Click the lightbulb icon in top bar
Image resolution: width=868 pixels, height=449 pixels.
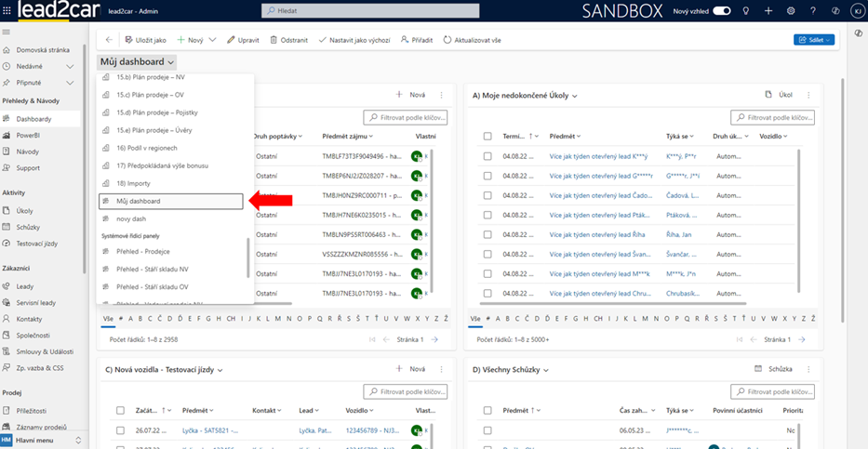(x=745, y=11)
